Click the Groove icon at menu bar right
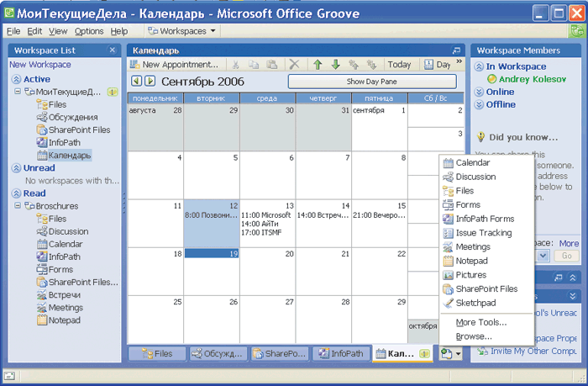Image resolution: width=588 pixels, height=386 pixels. coord(576,31)
